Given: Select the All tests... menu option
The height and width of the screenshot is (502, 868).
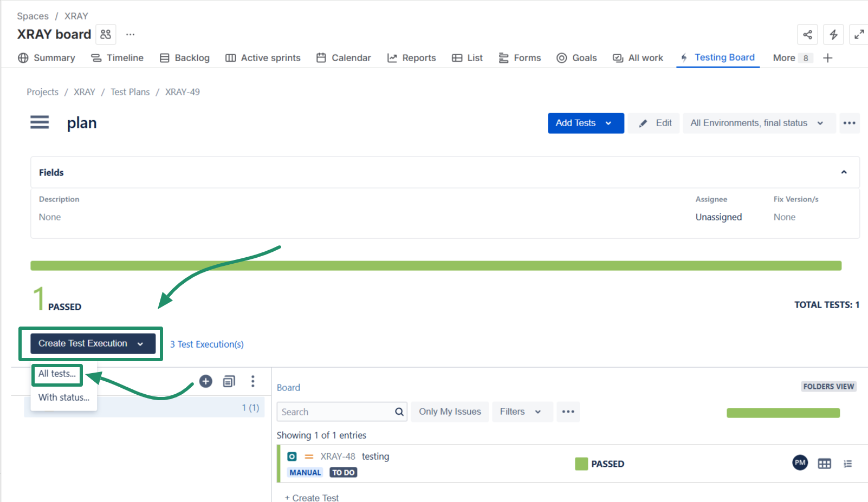Looking at the screenshot, I should pos(57,374).
